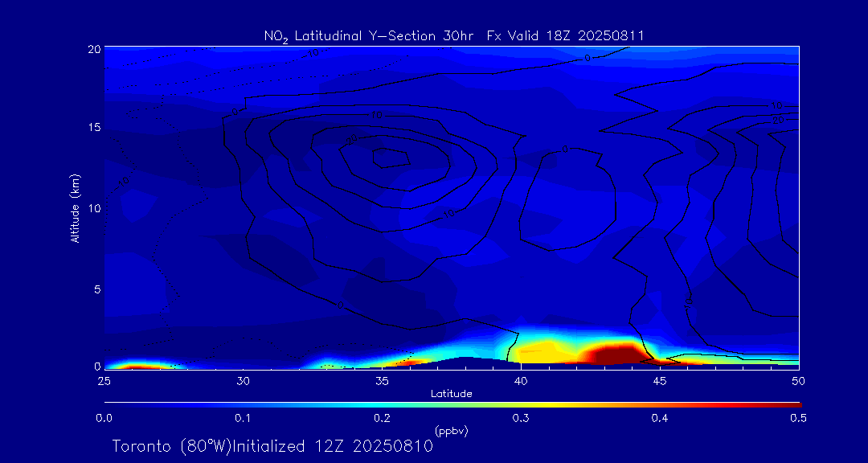Click the innermost closed contour near 13 km altitude
Viewport: 868px width, 463px height.
point(391,158)
